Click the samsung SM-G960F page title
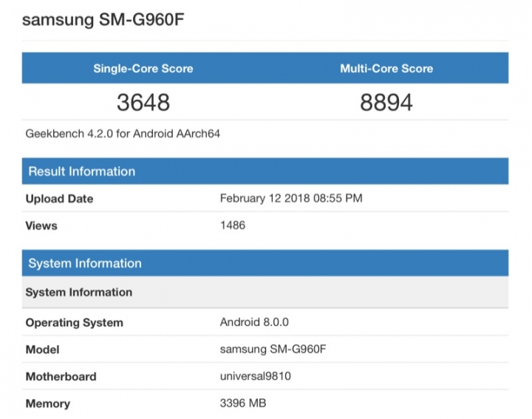This screenshot has height=419, width=532. tap(102, 19)
